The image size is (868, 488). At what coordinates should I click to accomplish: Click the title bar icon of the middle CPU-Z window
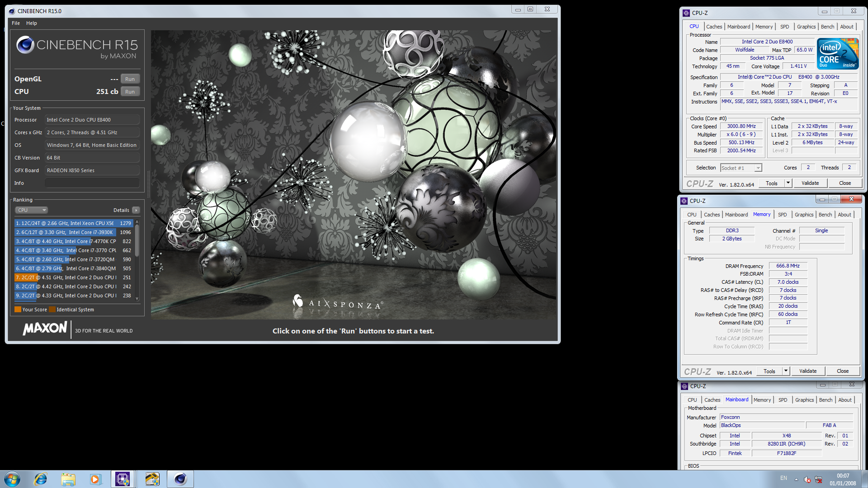click(x=684, y=201)
